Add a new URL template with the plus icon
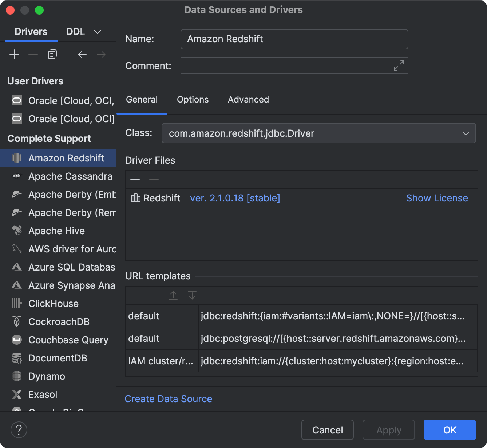The width and height of the screenshot is (487, 448). [135, 295]
